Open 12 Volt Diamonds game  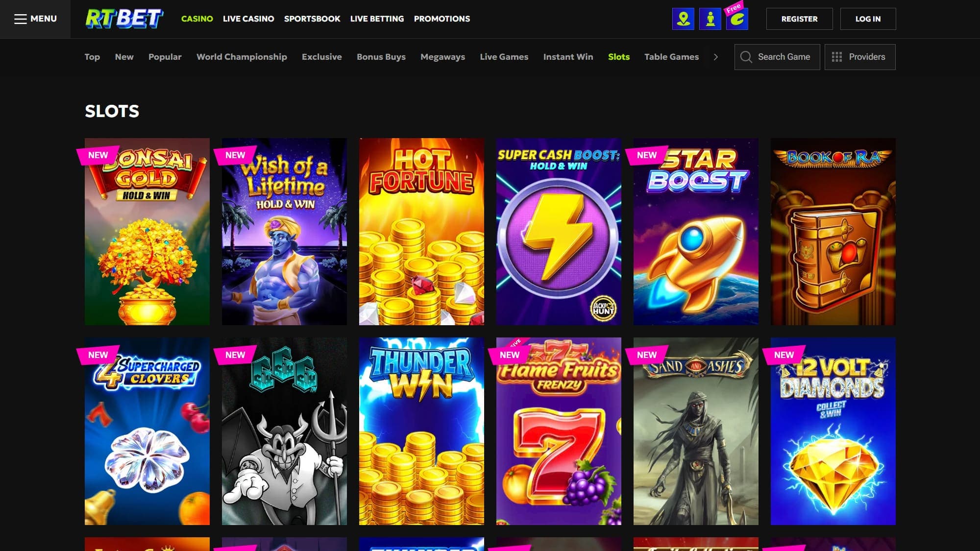(x=833, y=431)
